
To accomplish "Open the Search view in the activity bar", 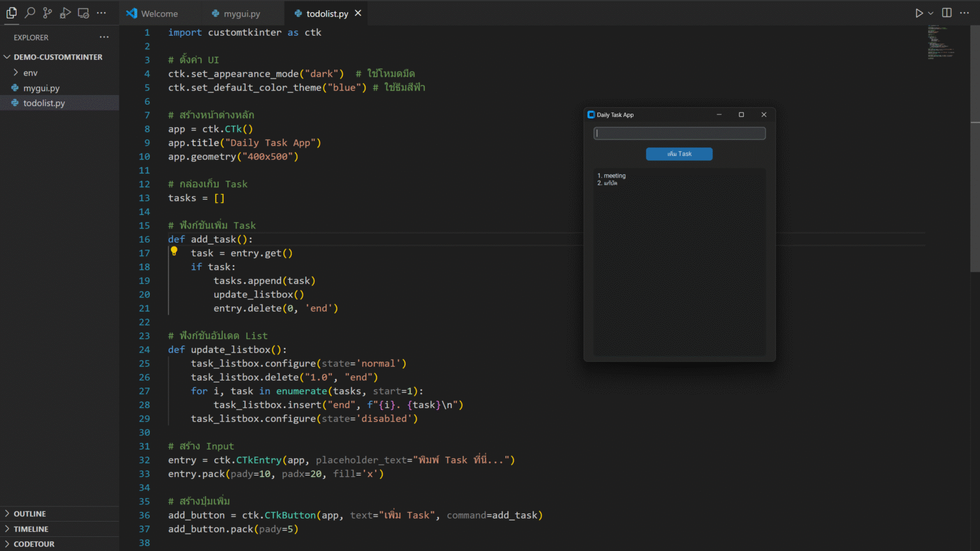I will [x=29, y=12].
